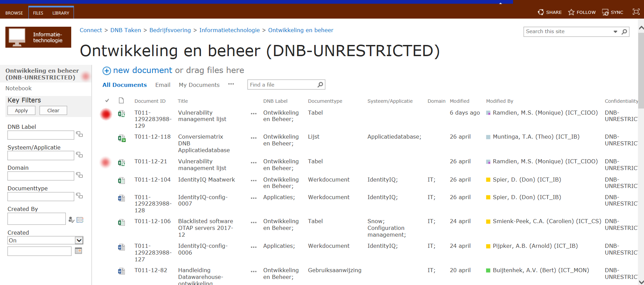Open the Created 'On' dropdown
Viewport: 644px width, 285px height.
79,240
